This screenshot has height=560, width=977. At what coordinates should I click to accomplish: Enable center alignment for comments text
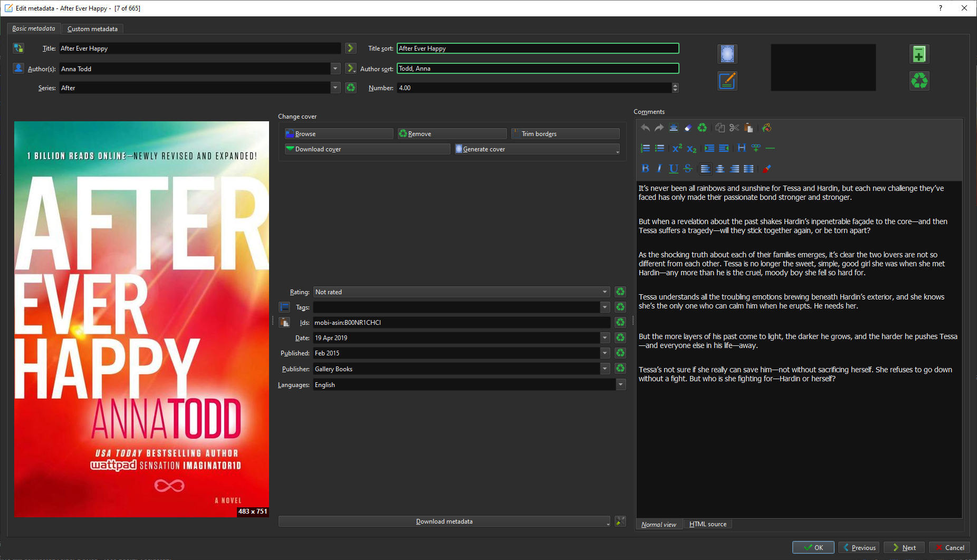point(720,169)
